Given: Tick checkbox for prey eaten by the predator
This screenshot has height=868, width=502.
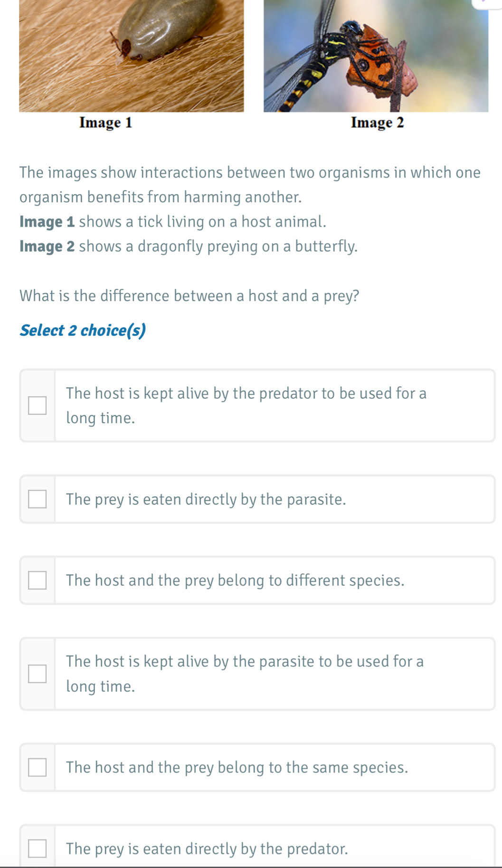Looking at the screenshot, I should [37, 849].
